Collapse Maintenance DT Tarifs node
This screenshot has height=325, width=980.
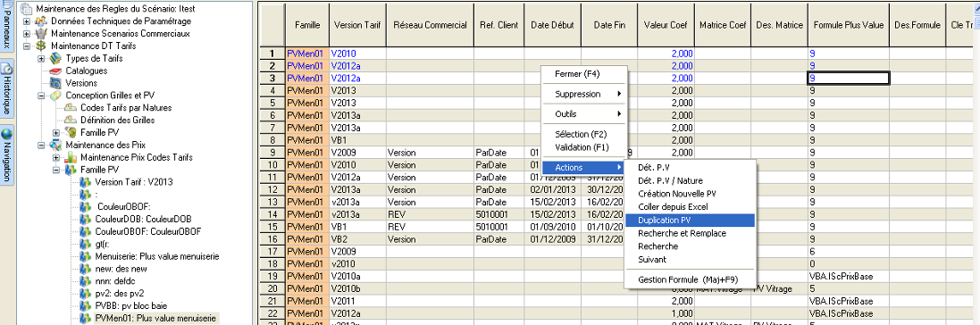click(x=26, y=46)
